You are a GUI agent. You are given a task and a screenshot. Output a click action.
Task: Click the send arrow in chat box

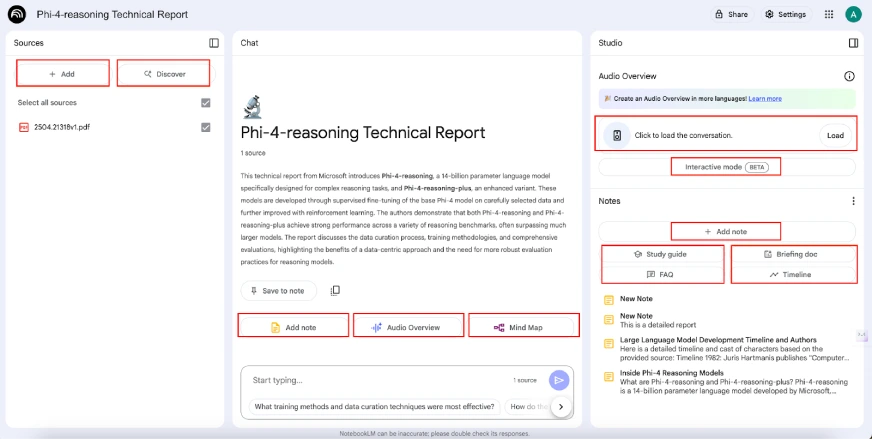[x=559, y=380]
